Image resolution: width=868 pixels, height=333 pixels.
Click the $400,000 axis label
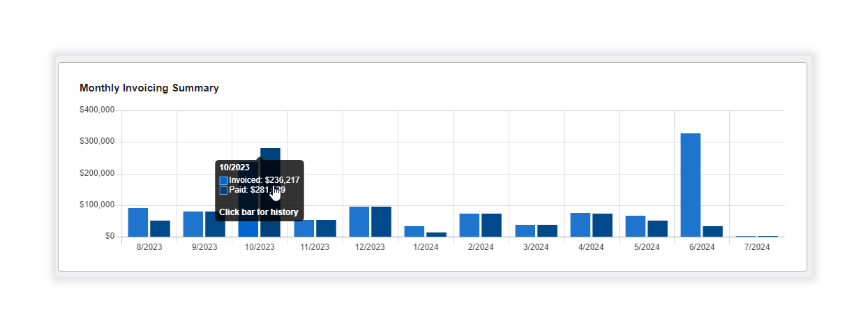pos(97,110)
